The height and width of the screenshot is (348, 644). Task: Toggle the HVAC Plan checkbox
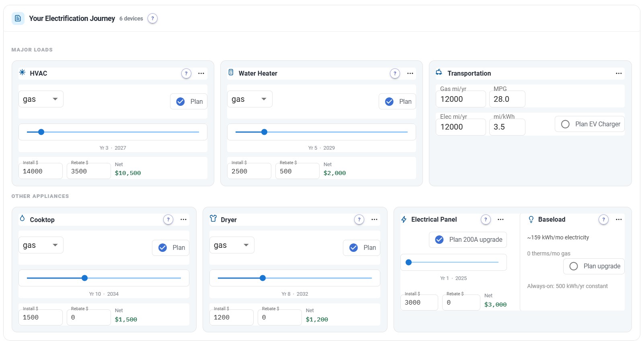tap(189, 101)
